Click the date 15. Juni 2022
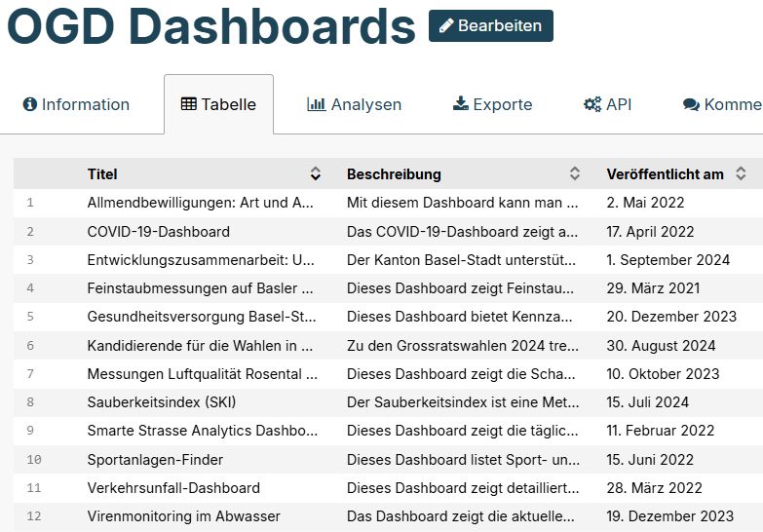This screenshot has height=532, width=763. click(651, 460)
